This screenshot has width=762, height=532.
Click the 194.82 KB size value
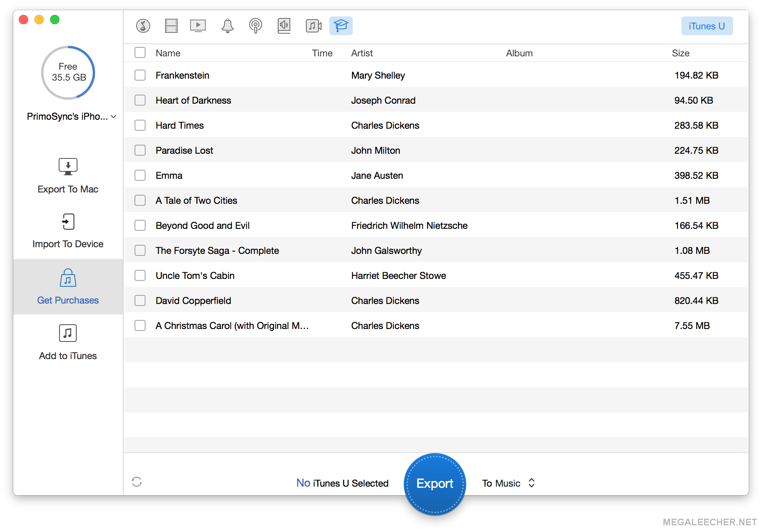(696, 75)
